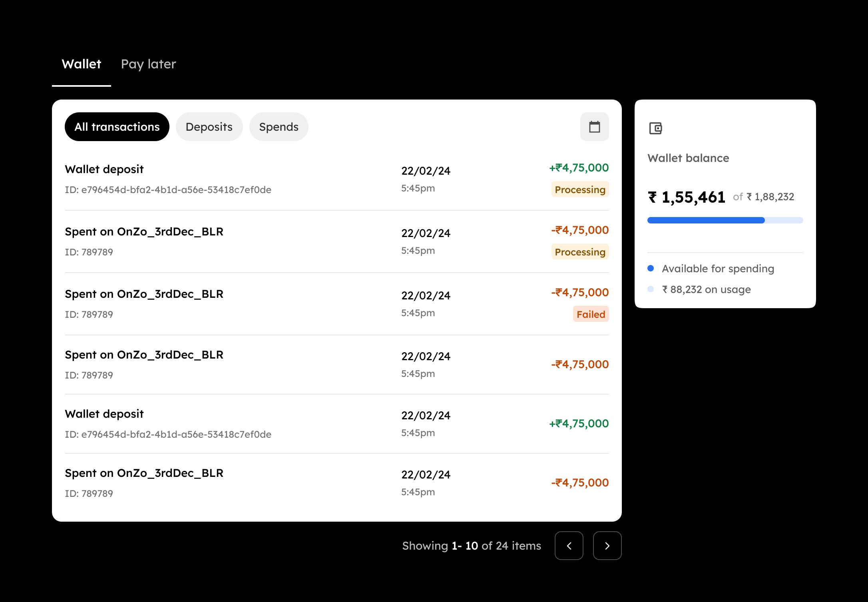Viewport: 868px width, 602px height.
Task: Click the blue Available for spending dot
Action: (651, 268)
